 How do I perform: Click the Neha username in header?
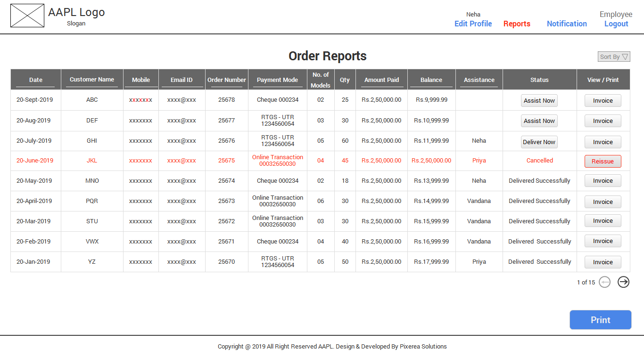473,15
